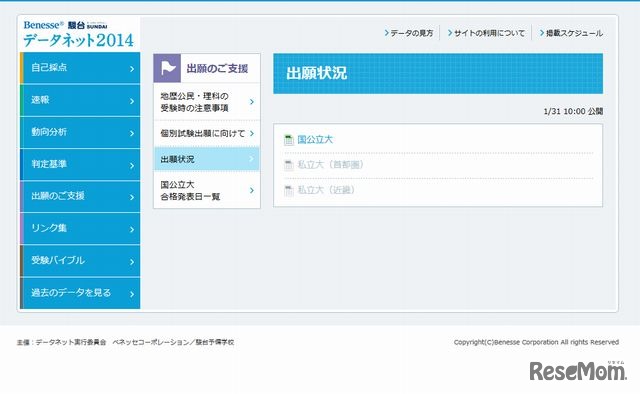640x394 pixels.
Task: Click the document icon next to 私立大（首都圏）
Action: coord(289,165)
